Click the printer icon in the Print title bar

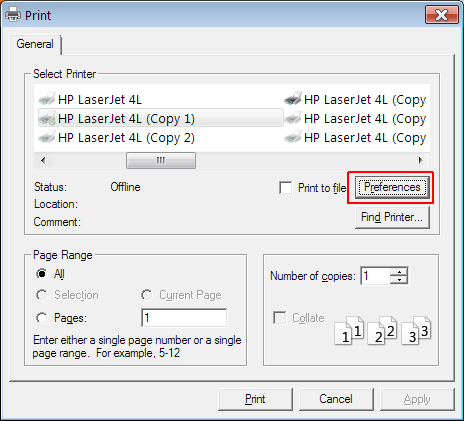pyautogui.click(x=13, y=15)
